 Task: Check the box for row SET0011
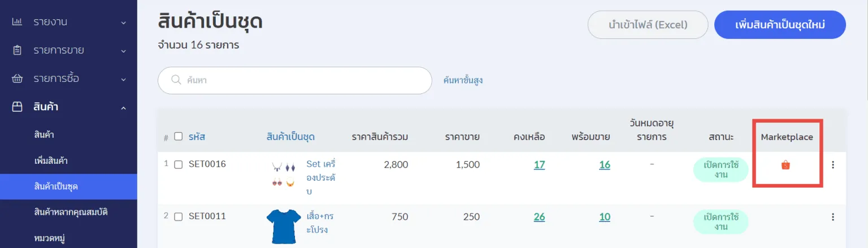point(179,216)
